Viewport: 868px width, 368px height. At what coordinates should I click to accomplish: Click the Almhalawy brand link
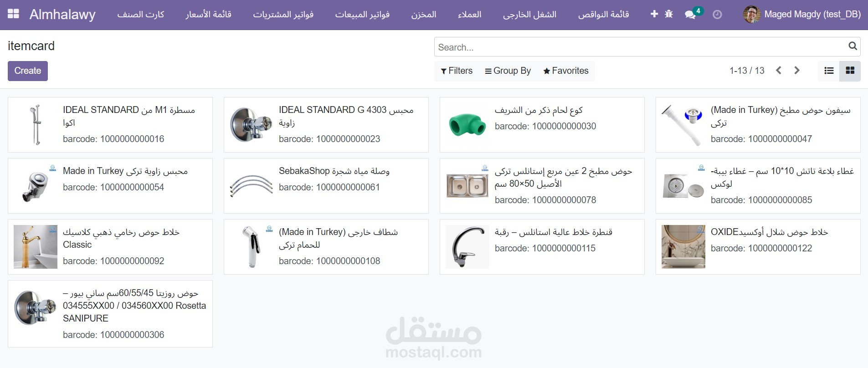coord(62,15)
